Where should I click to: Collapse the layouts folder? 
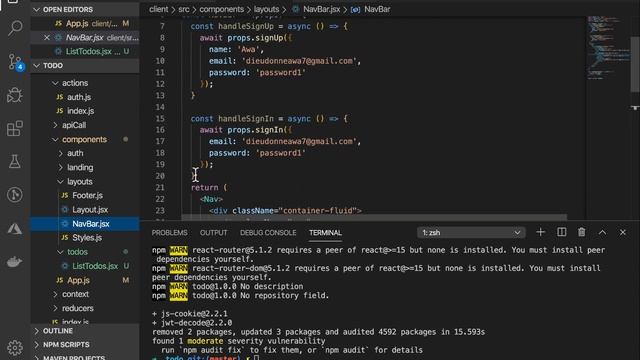point(85,182)
